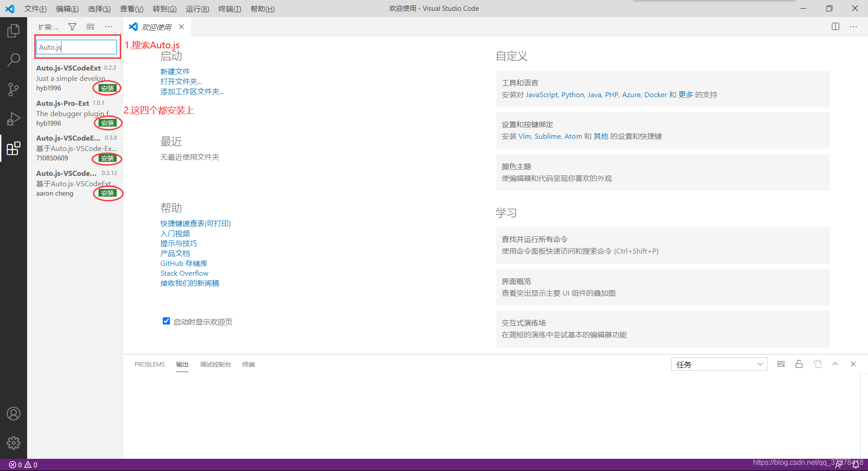Screen dimensions: 868x471
Task: Filter extensions with the funnel icon
Action: click(72, 27)
